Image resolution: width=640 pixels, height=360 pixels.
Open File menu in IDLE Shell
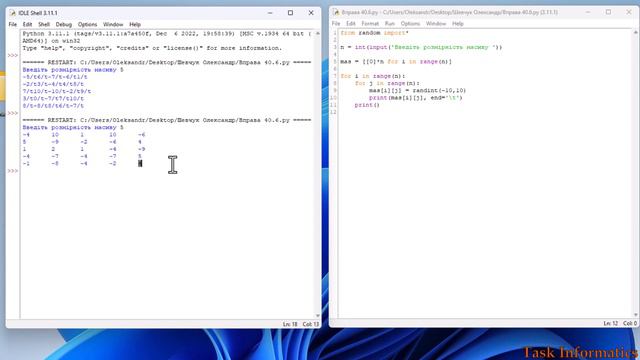coord(13,24)
